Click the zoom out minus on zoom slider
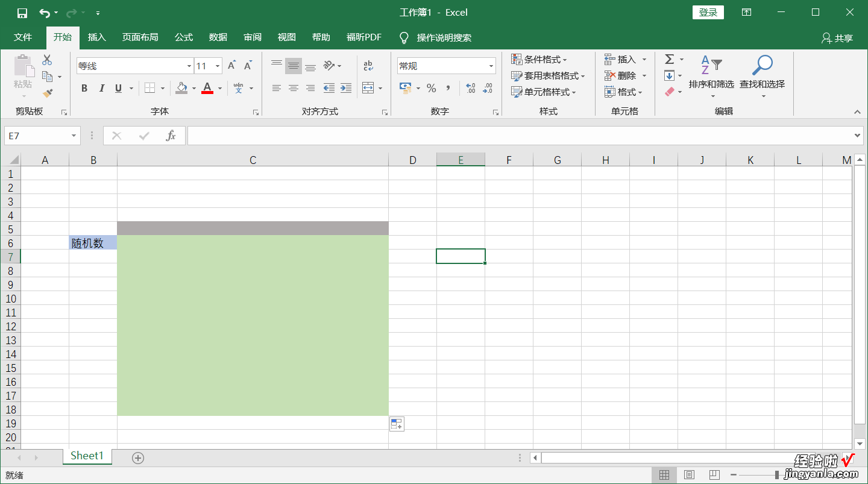868x484 pixels. click(734, 475)
